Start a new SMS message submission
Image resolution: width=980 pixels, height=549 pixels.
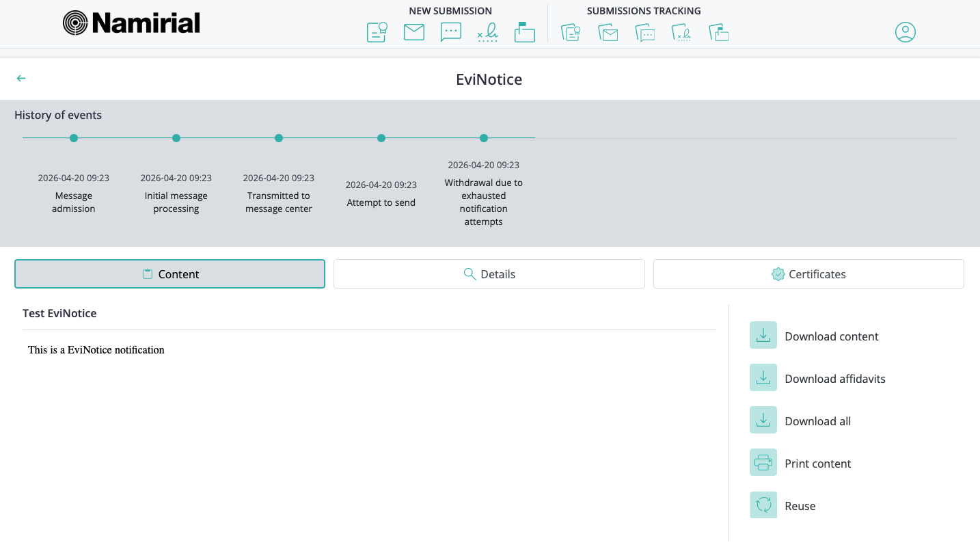[451, 32]
